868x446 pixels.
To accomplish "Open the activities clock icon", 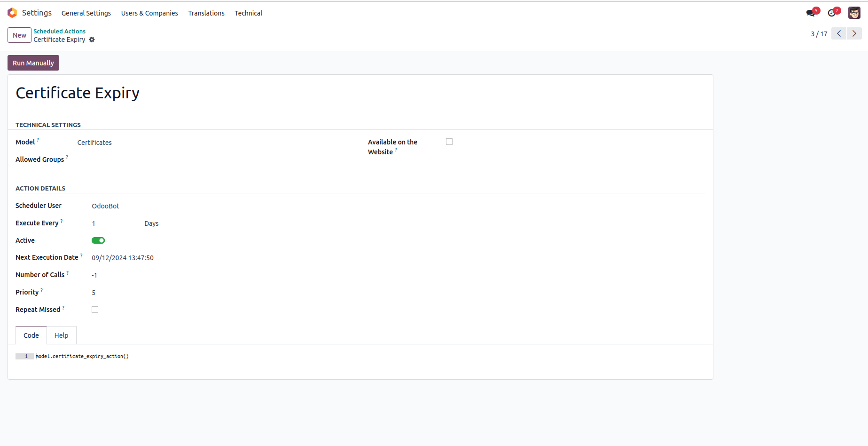I will click(832, 13).
